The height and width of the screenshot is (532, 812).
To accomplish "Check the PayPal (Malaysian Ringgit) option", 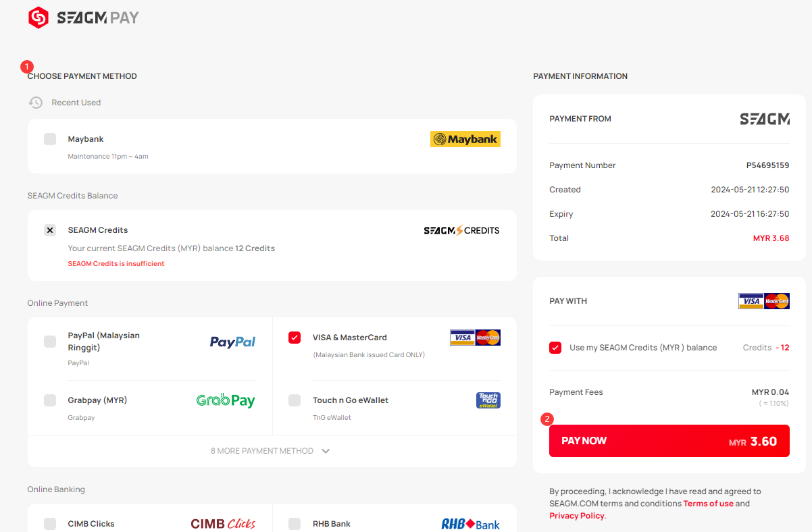I will [50, 342].
